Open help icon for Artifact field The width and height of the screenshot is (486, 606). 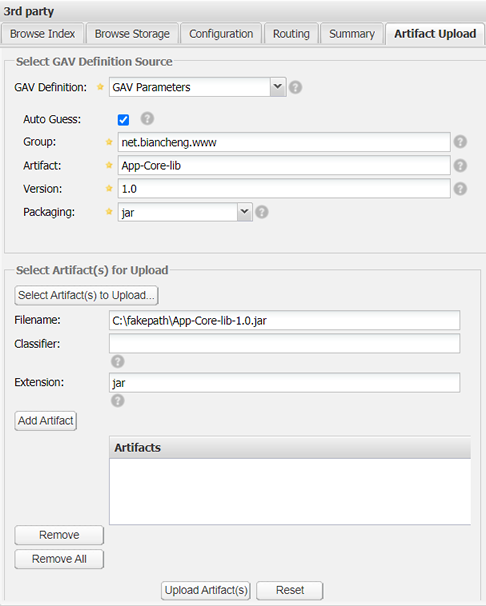[460, 166]
